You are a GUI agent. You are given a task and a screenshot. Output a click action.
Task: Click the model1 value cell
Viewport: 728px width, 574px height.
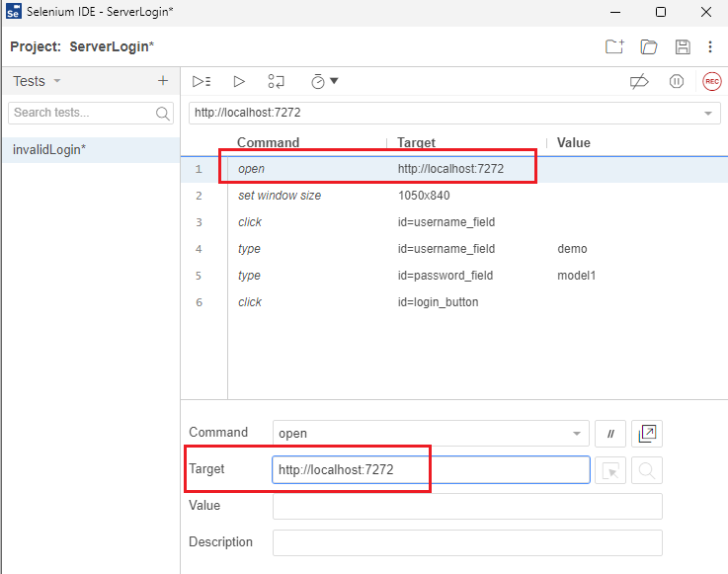[x=576, y=276]
